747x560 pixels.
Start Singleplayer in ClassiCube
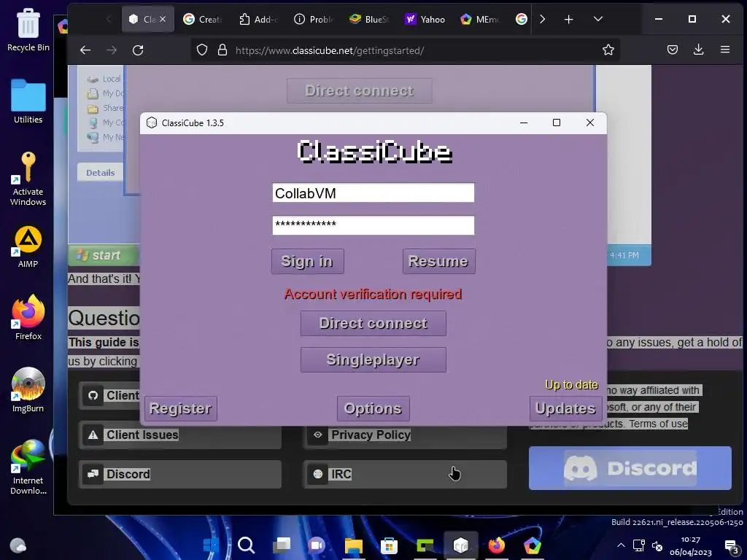tap(373, 359)
